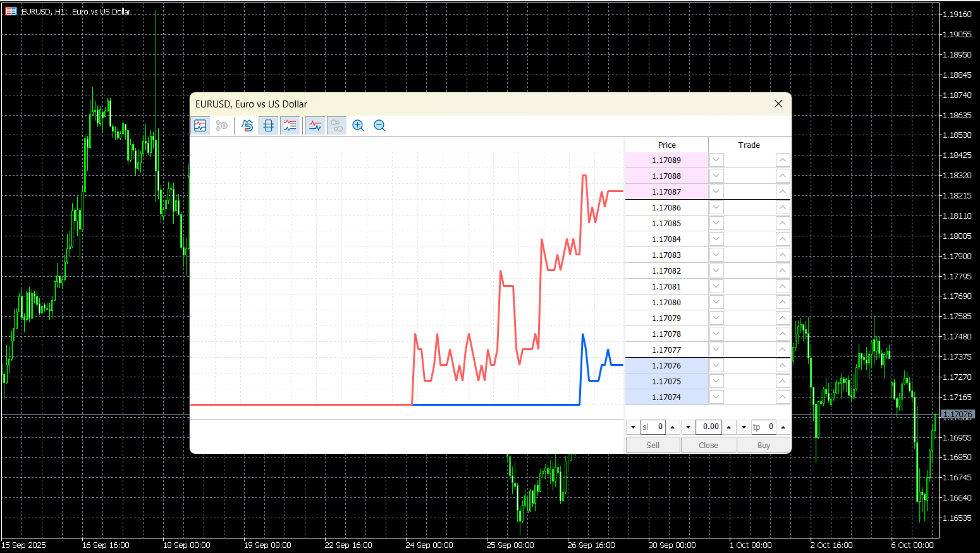Toggle the grey circles icon in toolbar
Screen dimensions: 980x553
coord(337,126)
